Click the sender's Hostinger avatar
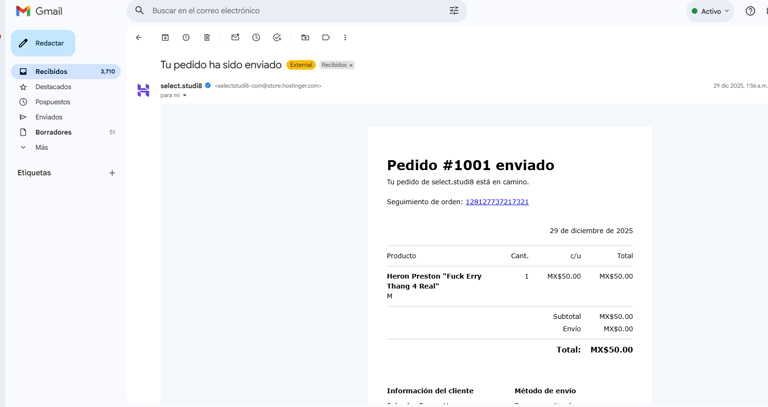Screen dimensions: 768x407 143,90
